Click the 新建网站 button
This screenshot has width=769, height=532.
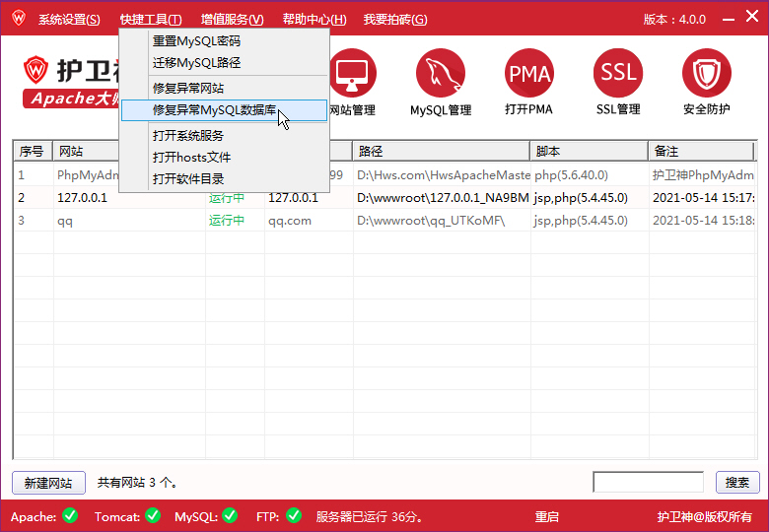click(x=48, y=483)
